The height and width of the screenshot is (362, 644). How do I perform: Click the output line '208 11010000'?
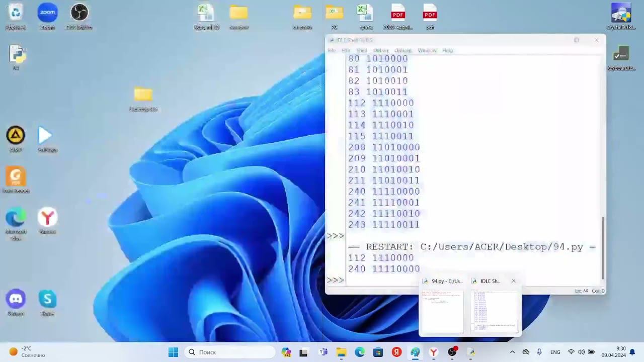point(384,147)
